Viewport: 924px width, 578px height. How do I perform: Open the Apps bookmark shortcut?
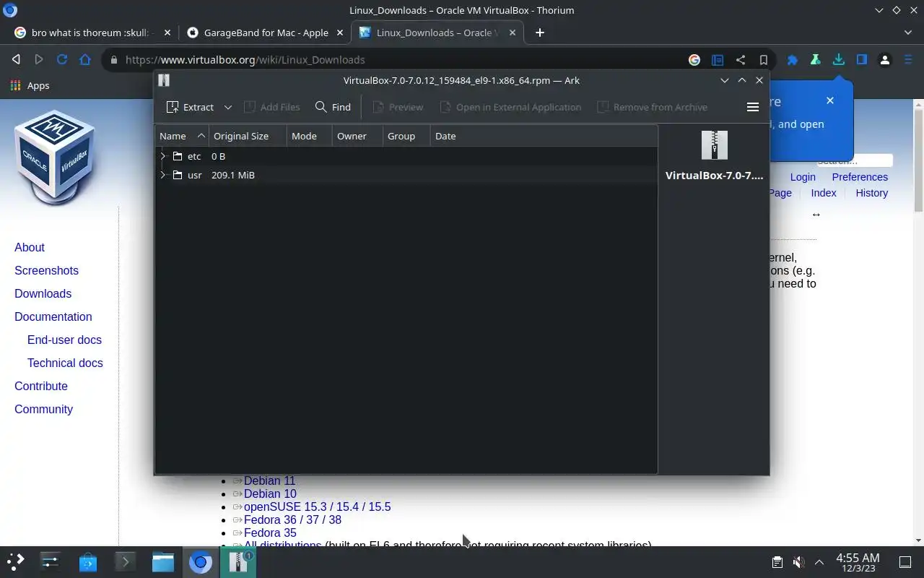30,85
